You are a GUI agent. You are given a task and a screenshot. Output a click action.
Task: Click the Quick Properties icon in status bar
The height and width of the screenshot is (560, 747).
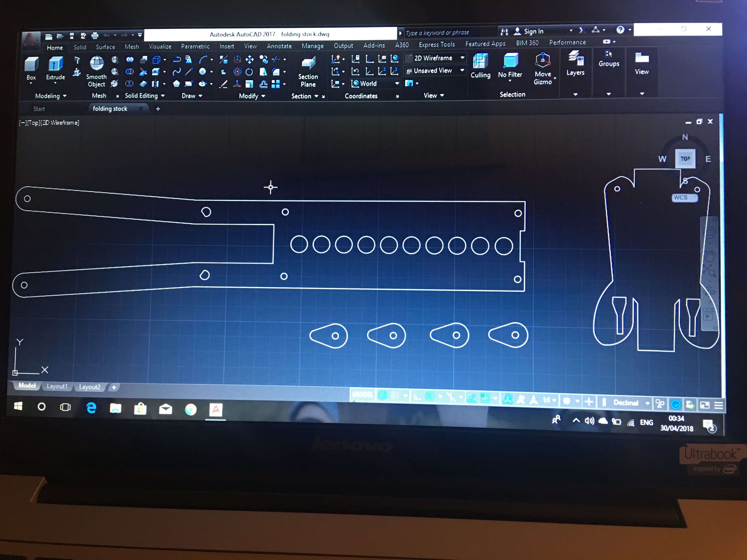pos(660,403)
